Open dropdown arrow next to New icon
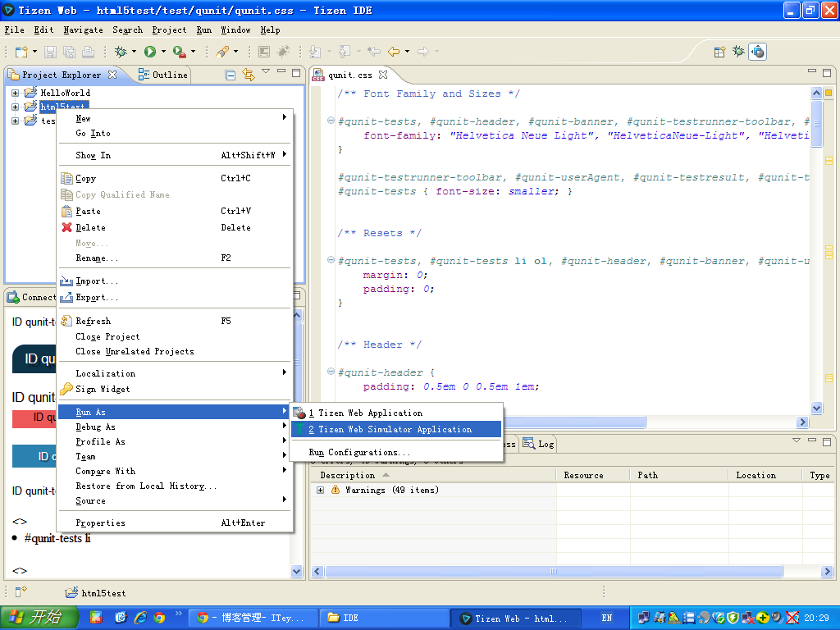This screenshot has height=630, width=840. 34,52
